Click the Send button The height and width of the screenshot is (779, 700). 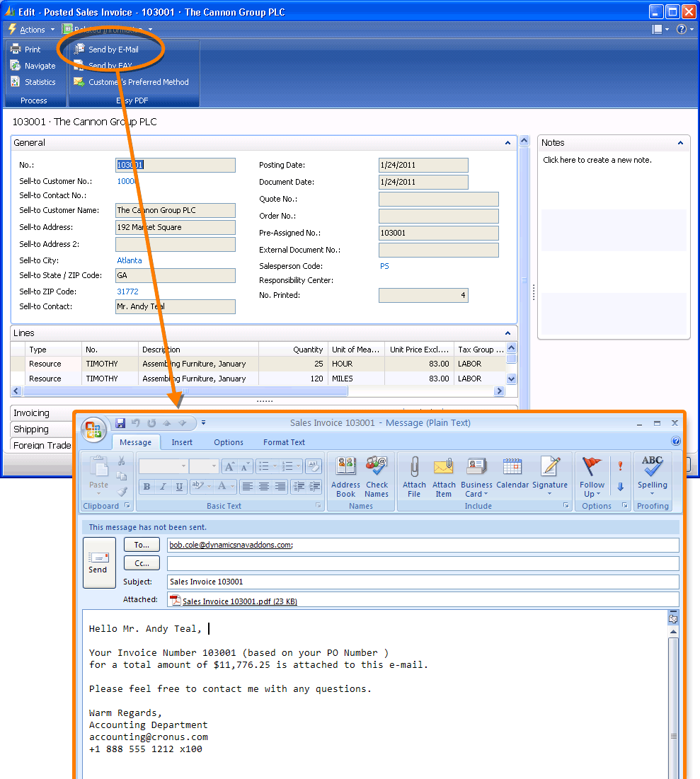click(99, 563)
